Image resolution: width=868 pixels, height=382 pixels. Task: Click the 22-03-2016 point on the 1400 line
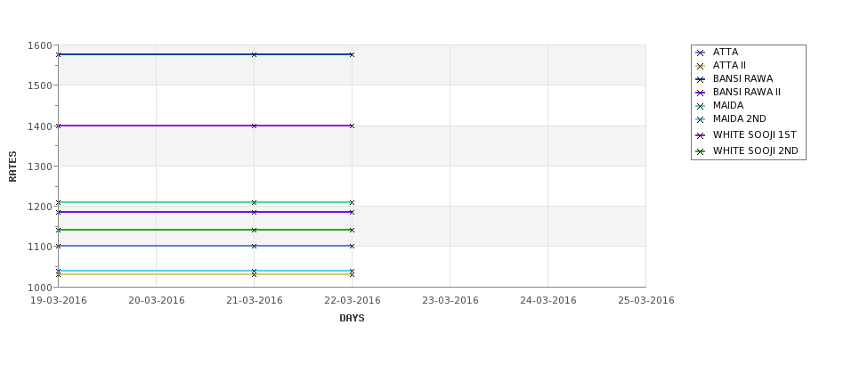[x=352, y=126]
